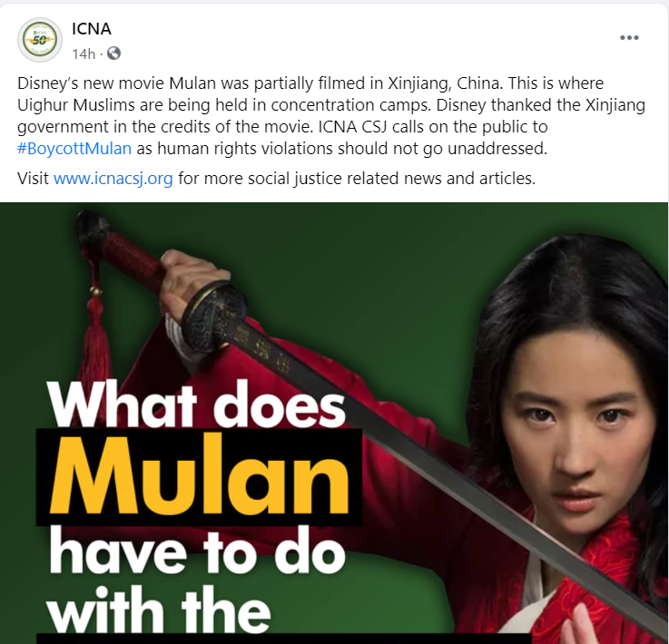This screenshot has width=669, height=644.
Task: Click the white "What does" image text
Action: 196,404
